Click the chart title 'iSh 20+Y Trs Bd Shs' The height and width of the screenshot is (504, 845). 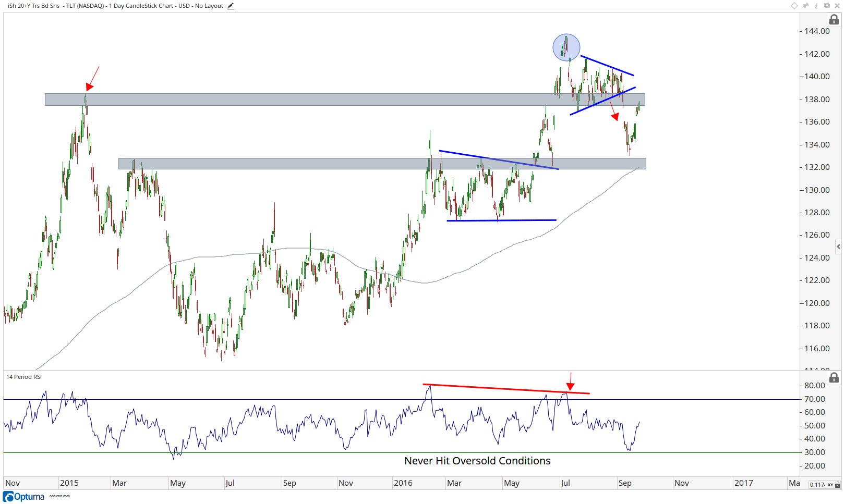33,6
